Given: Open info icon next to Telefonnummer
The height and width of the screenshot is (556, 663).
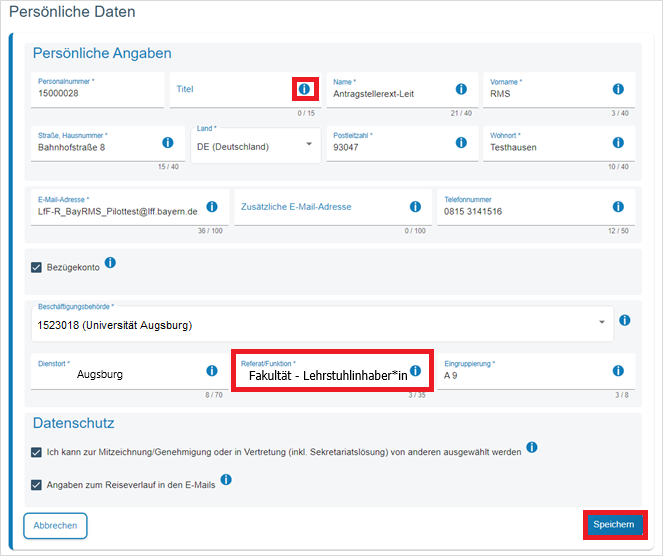Looking at the screenshot, I should coord(618,207).
